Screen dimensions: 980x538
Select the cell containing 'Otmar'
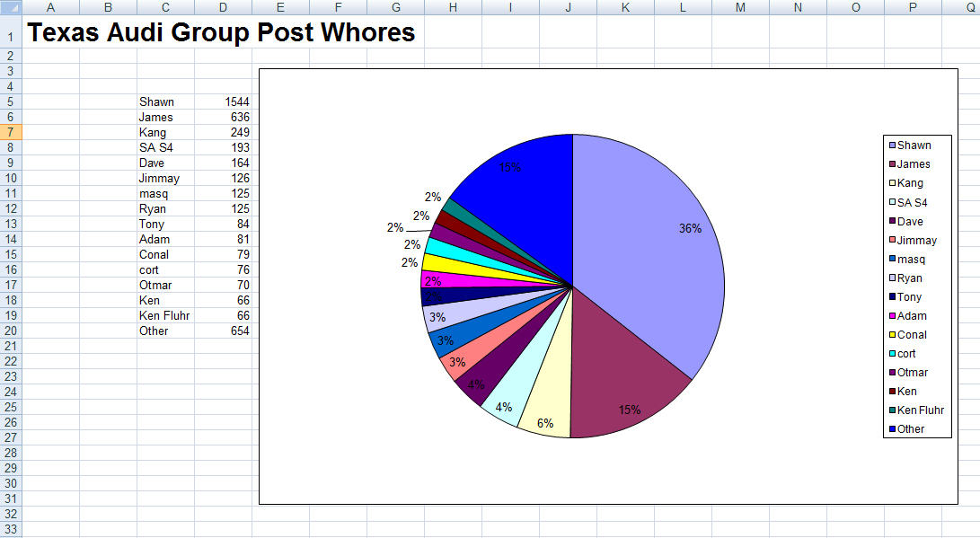[x=165, y=285]
